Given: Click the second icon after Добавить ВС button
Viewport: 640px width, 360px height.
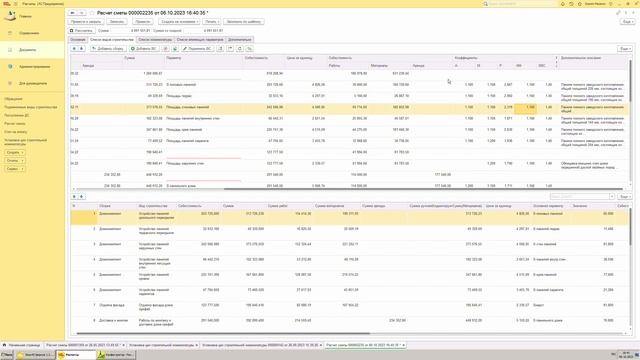Looking at the screenshot, I should [x=175, y=49].
